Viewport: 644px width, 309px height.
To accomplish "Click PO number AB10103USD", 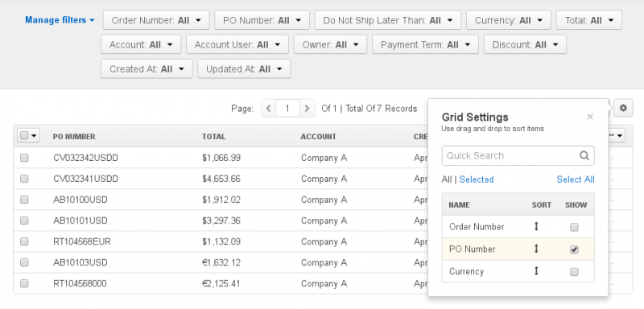I will click(x=80, y=262).
